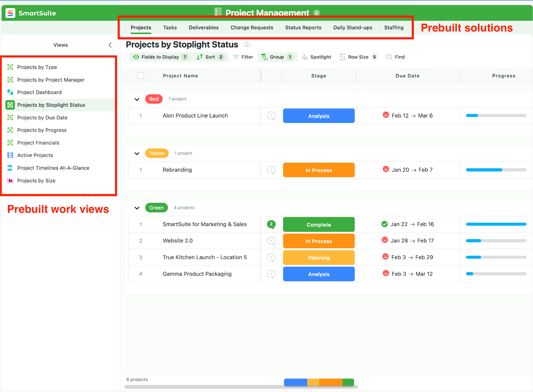The height and width of the screenshot is (392, 533).
Task: Open In Process stage for Rebranding
Action: [319, 170]
